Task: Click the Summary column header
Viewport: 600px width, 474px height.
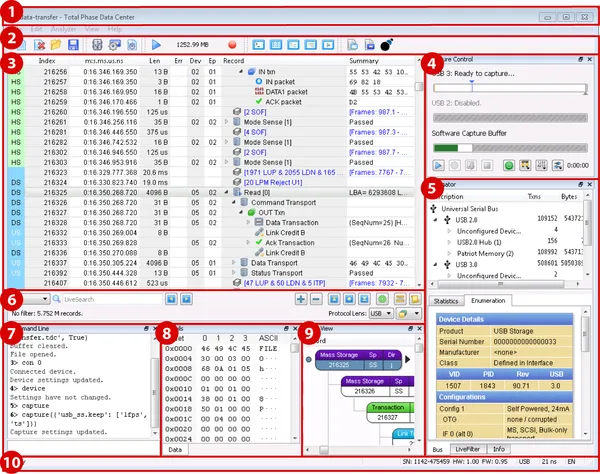Action: click(364, 60)
